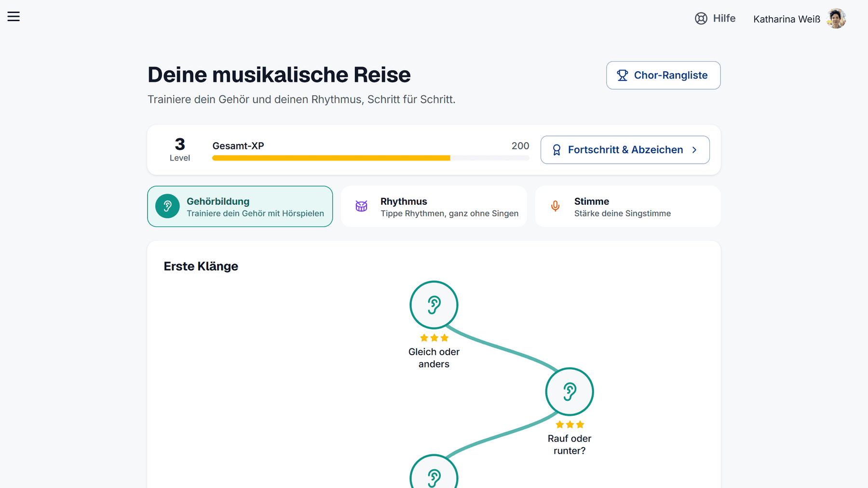This screenshot has width=868, height=488.
Task: Open Katharina Weiß profile avatar
Action: [836, 19]
